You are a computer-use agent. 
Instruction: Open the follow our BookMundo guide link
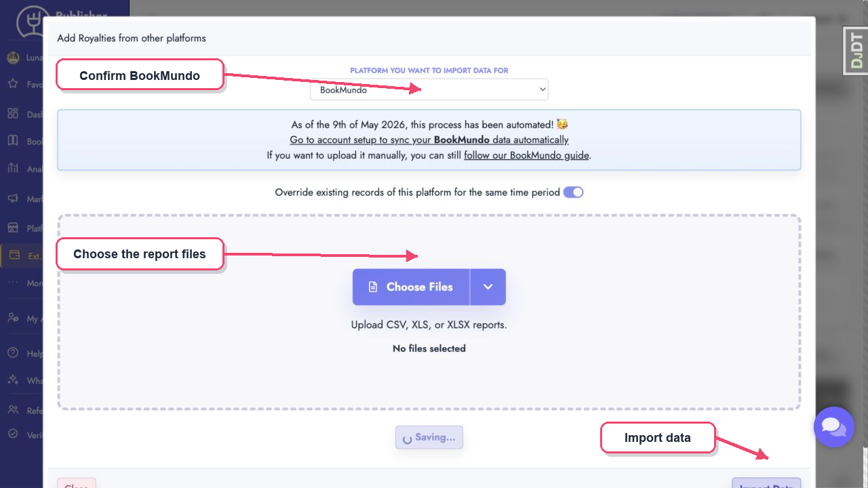tap(527, 155)
